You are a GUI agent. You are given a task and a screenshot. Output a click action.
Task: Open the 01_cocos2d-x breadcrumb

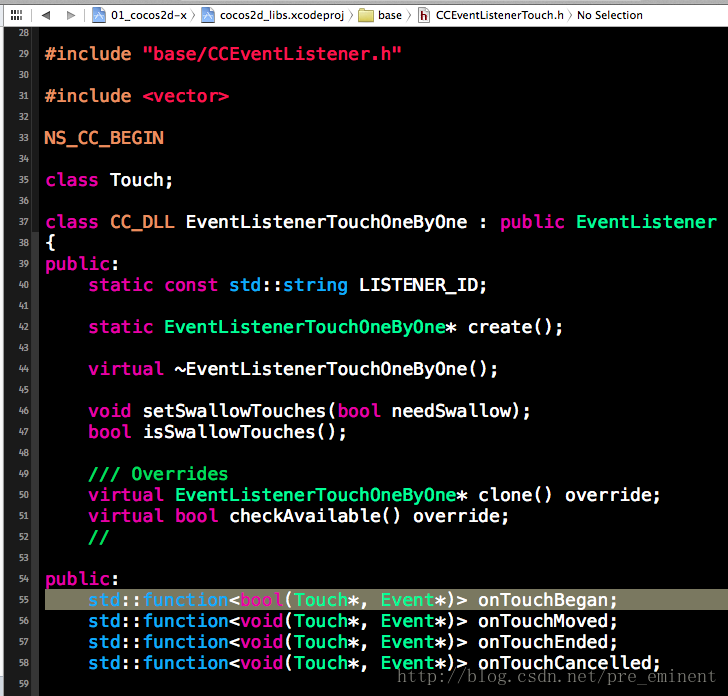tap(149, 15)
